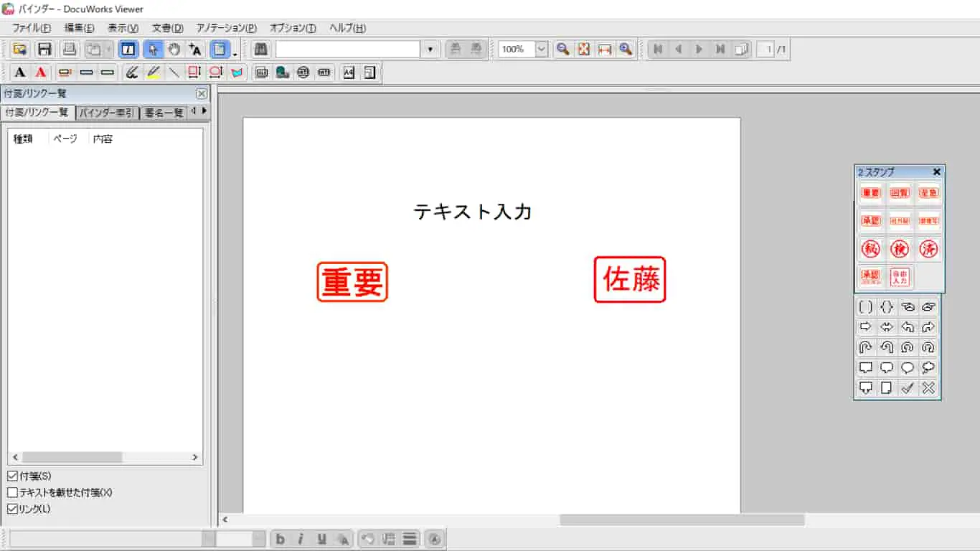The height and width of the screenshot is (551, 980).
Task: Click the zoom in magnifier icon
Action: pyautogui.click(x=626, y=50)
